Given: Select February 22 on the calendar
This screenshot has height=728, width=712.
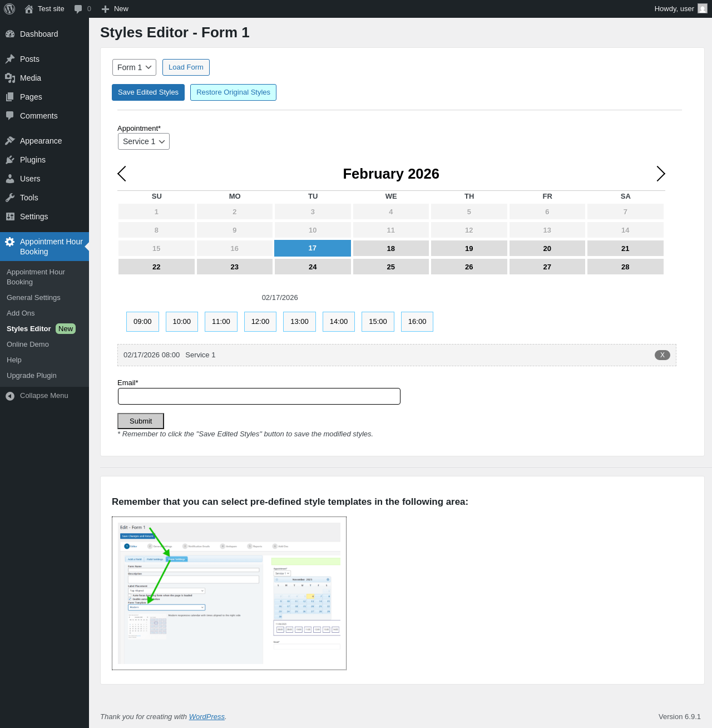Looking at the screenshot, I should click(x=156, y=267).
